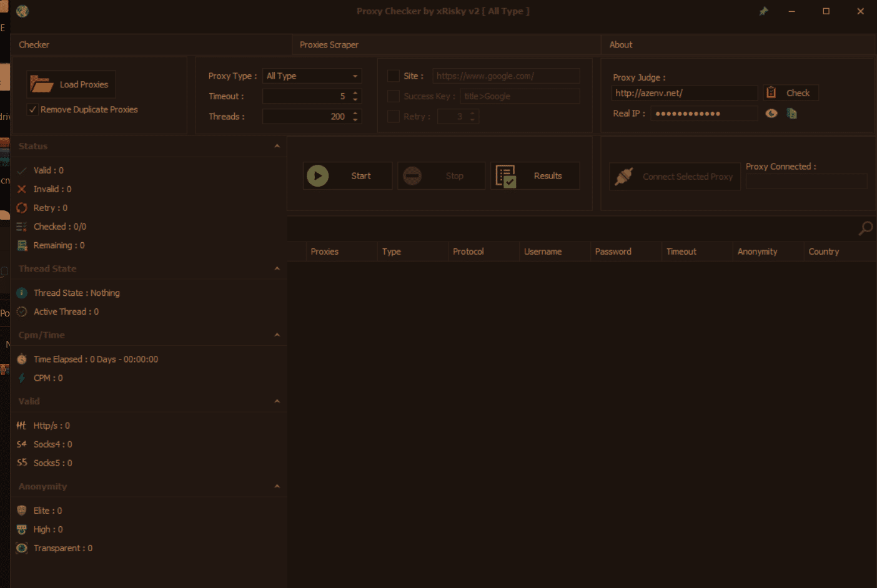The height and width of the screenshot is (588, 877).
Task: Pin the window with the pin icon
Action: [763, 11]
